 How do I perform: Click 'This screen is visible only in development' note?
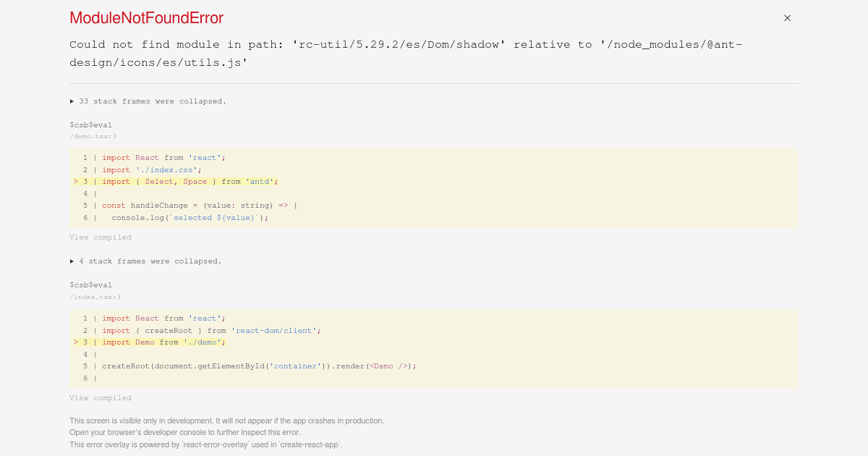(x=226, y=421)
